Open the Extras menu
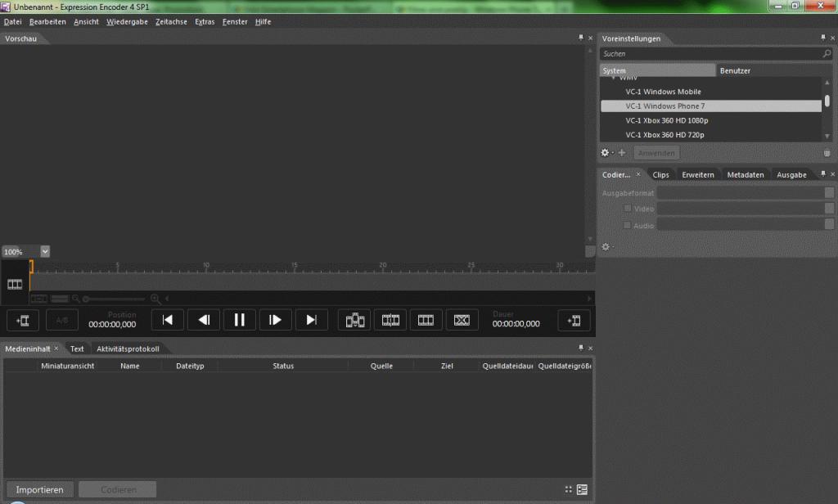Viewport: 838px width, 504px height. (205, 22)
